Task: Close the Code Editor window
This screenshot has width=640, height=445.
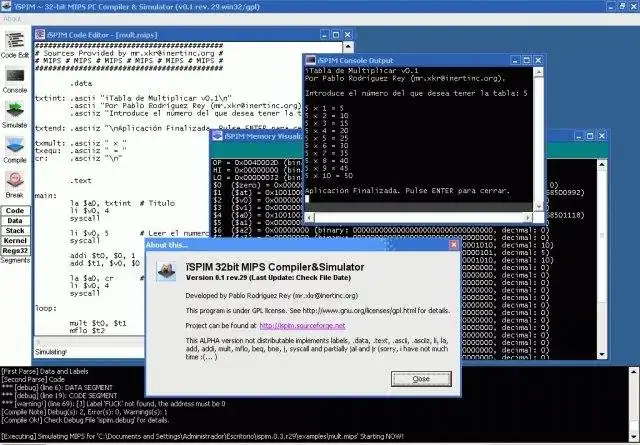Action: click(x=348, y=35)
